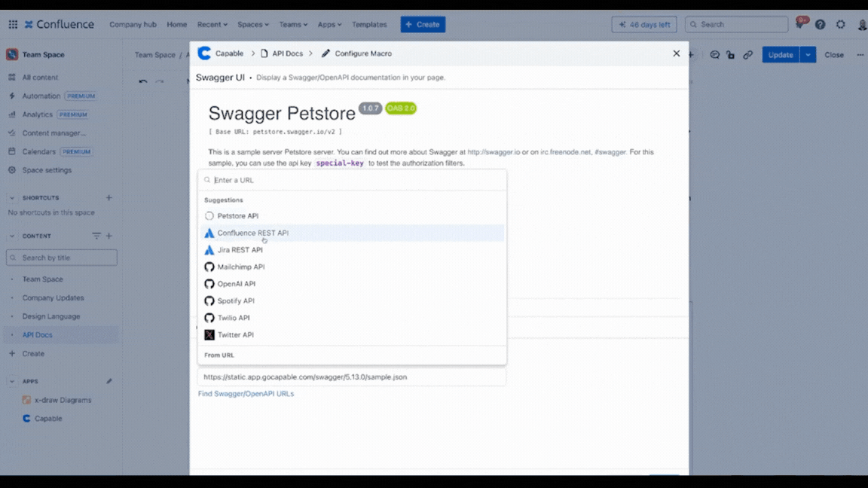Open Confluence settings via the gear icon
Image resolution: width=868 pixels, height=488 pixels.
pos(840,24)
